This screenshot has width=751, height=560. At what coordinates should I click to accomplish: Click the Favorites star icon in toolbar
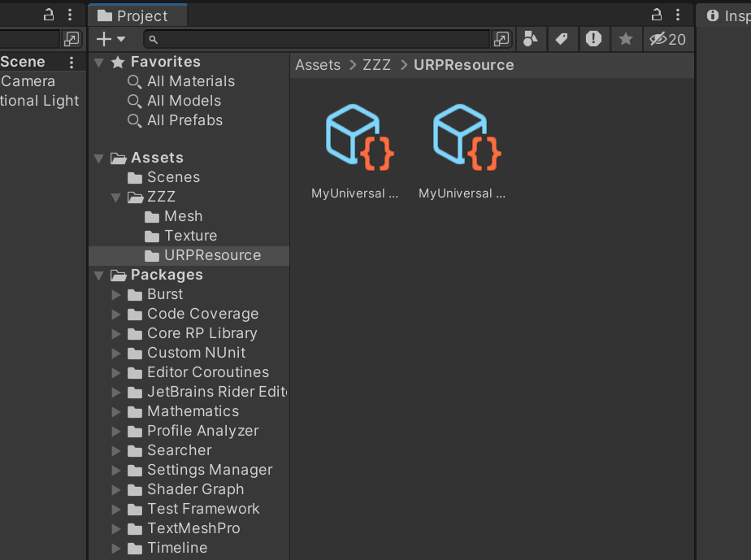[625, 39]
